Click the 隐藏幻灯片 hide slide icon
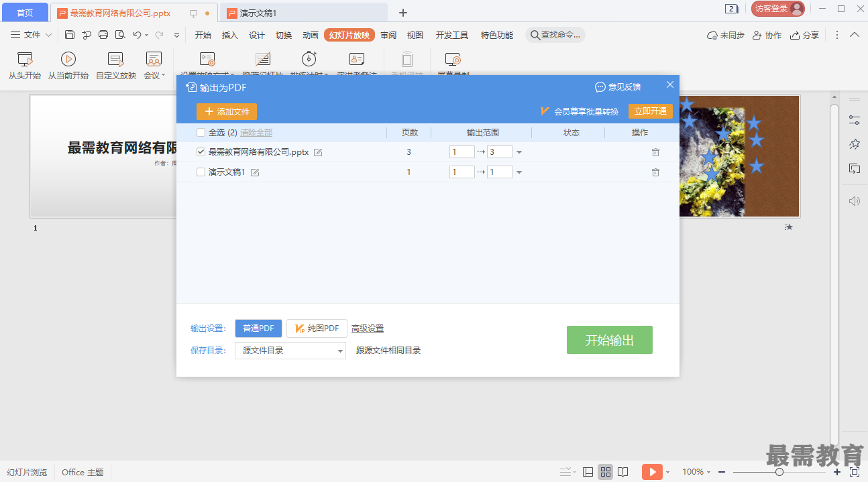 pyautogui.click(x=263, y=59)
